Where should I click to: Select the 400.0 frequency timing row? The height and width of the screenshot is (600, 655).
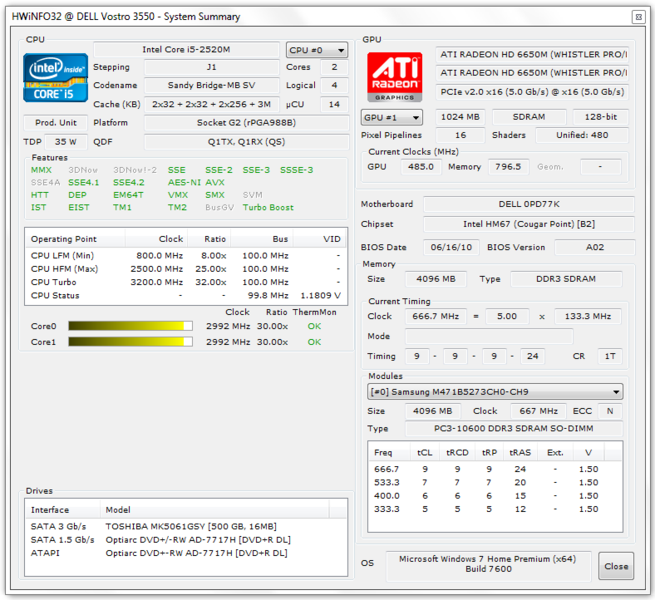point(495,496)
